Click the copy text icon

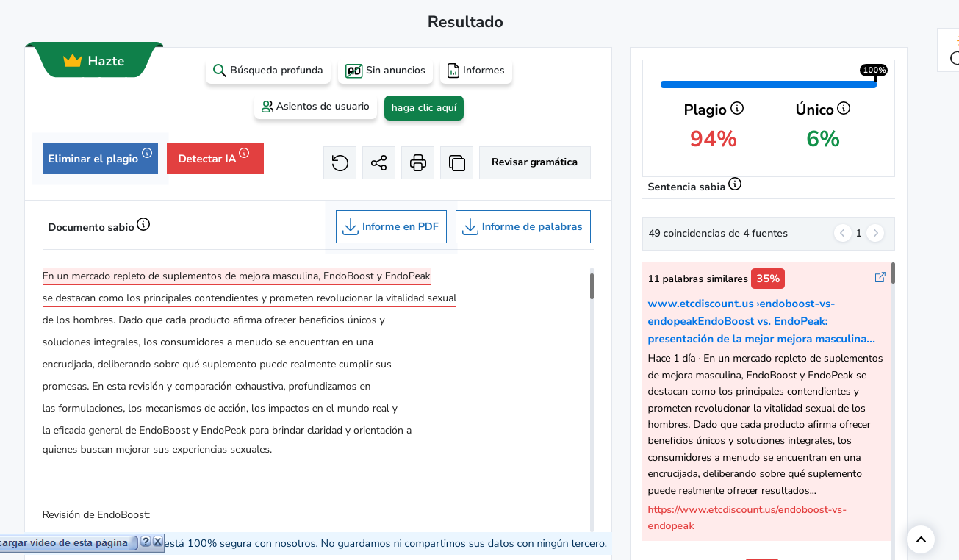pos(456,162)
